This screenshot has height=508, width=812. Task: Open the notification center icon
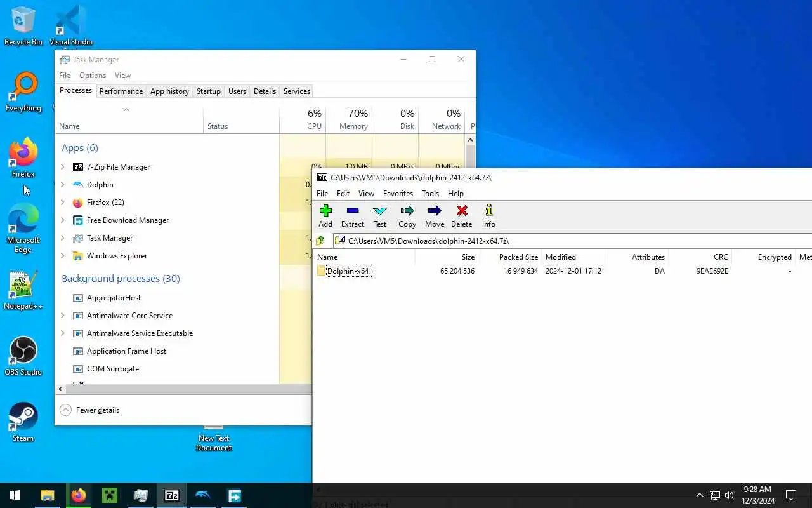(791, 495)
